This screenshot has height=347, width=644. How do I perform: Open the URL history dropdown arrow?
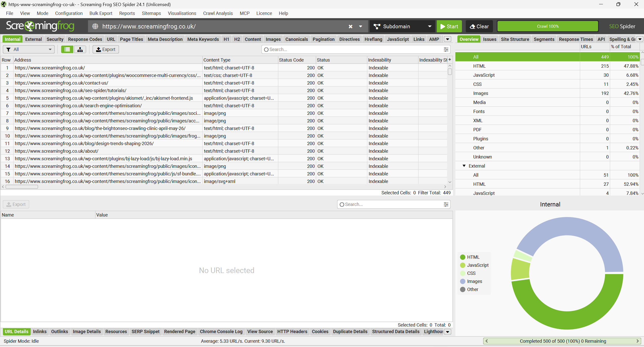[361, 26]
